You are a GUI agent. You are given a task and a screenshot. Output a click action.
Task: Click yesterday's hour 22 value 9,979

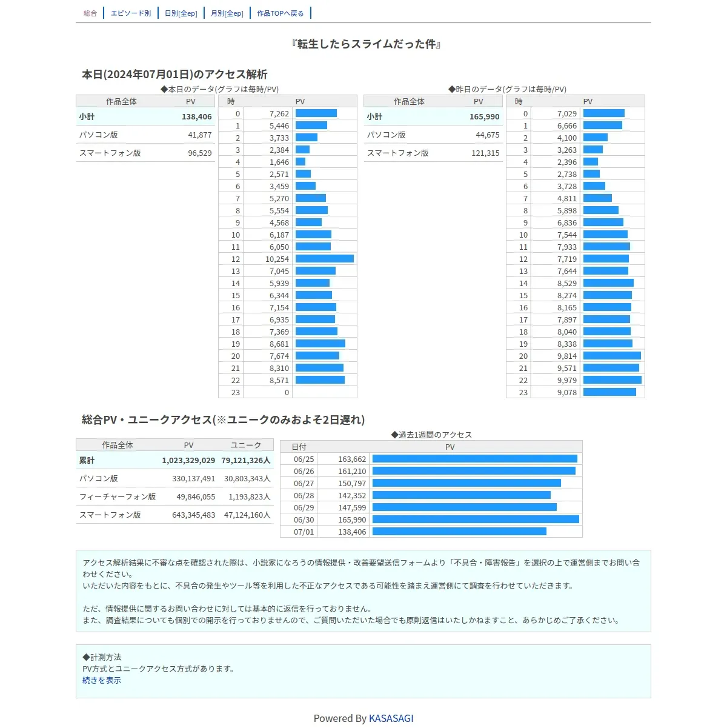click(x=567, y=380)
